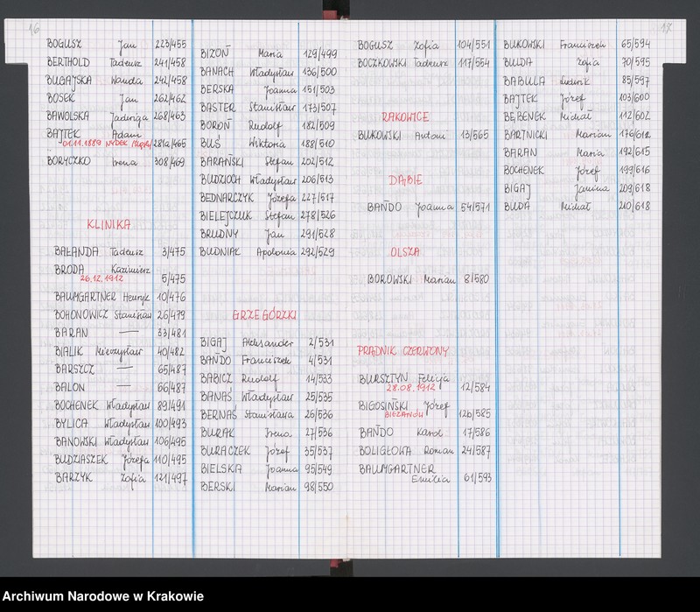The width and height of the screenshot is (700, 612).
Task: Select the BERNAŚ Stanisława entry
Action: click(x=267, y=415)
